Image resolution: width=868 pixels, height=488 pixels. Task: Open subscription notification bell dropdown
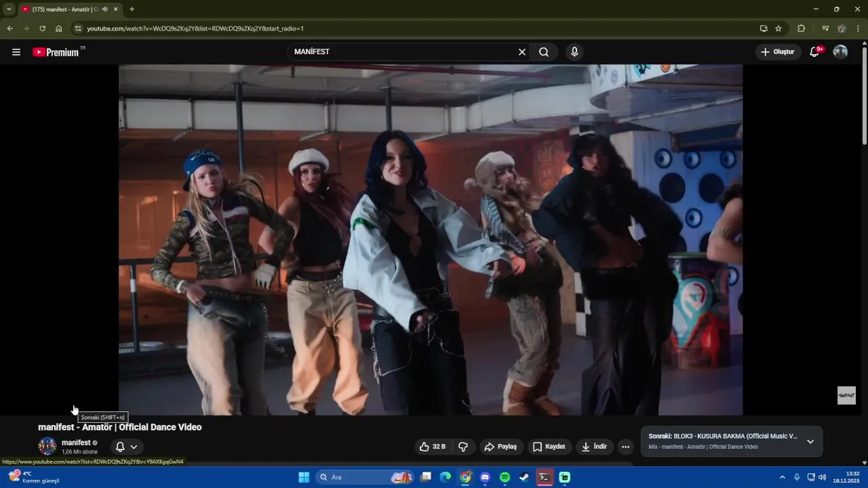[x=126, y=447]
